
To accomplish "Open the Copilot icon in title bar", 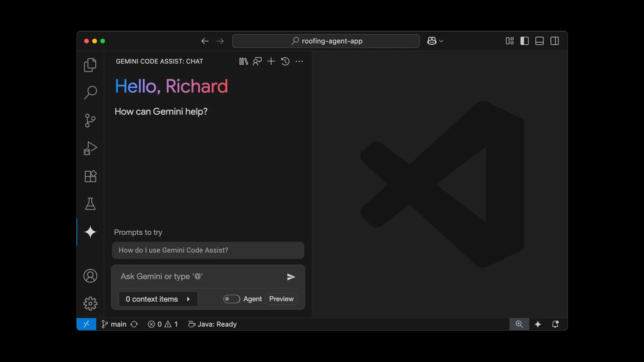I will coord(432,41).
